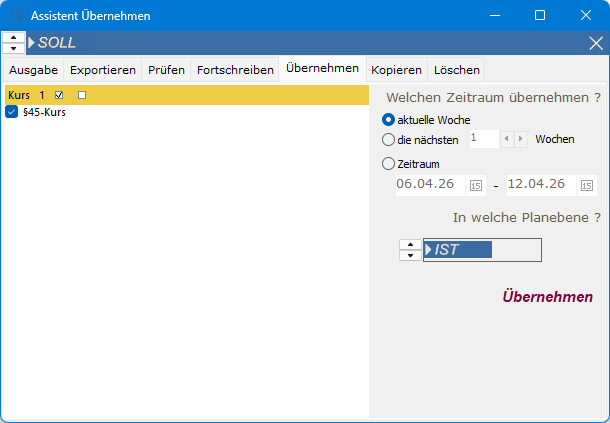This screenshot has width=610, height=423.
Task: Open calendar picker for start date 06.04.26
Action: tap(475, 185)
